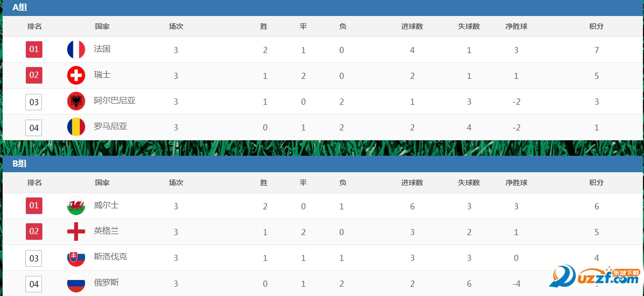Click the Wales flag icon
644x296 pixels.
click(76, 206)
